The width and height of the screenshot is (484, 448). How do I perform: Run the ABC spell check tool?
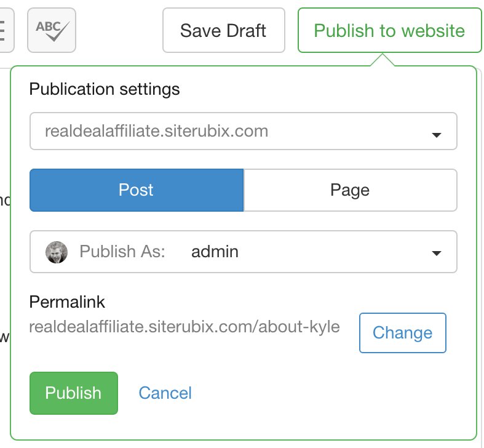click(x=52, y=30)
